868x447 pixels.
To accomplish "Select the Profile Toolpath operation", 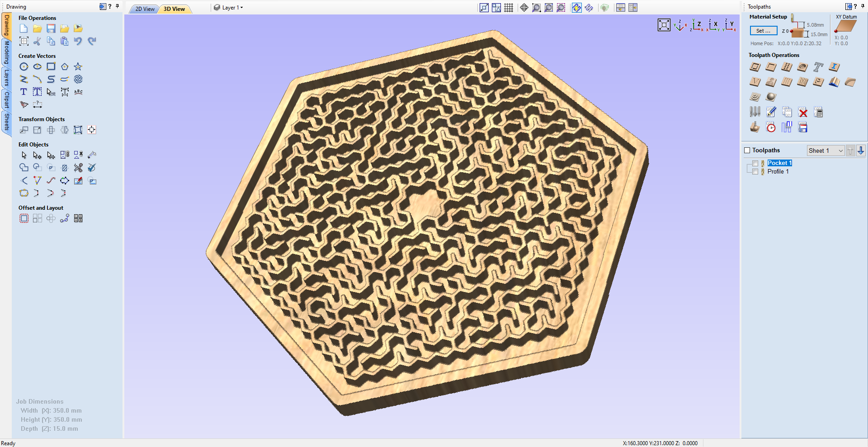I will pos(755,67).
